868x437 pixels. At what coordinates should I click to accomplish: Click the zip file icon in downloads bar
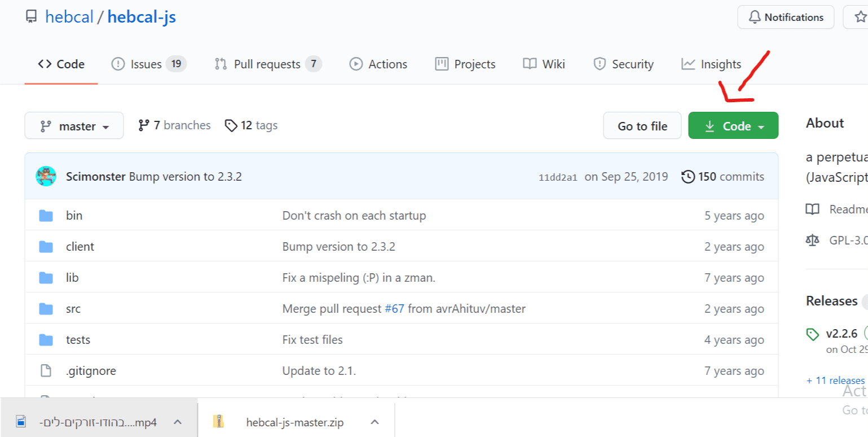point(218,422)
